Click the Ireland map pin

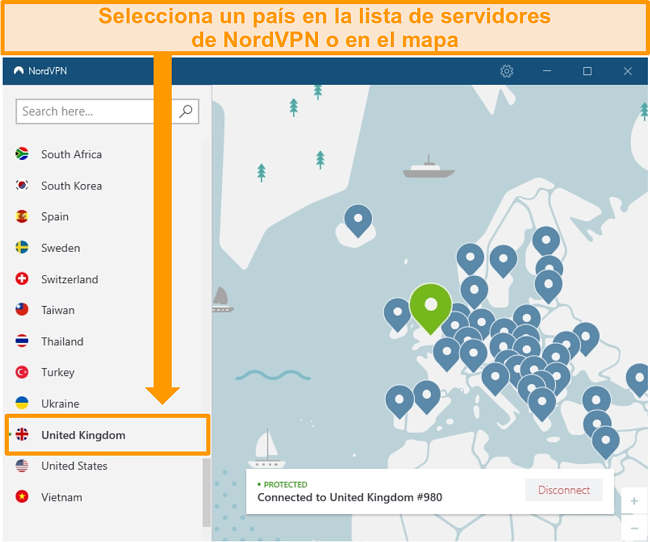pyautogui.click(x=397, y=314)
